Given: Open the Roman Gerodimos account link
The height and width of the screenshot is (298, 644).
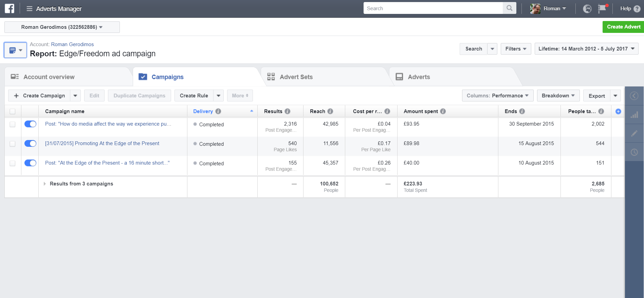Looking at the screenshot, I should (72, 44).
